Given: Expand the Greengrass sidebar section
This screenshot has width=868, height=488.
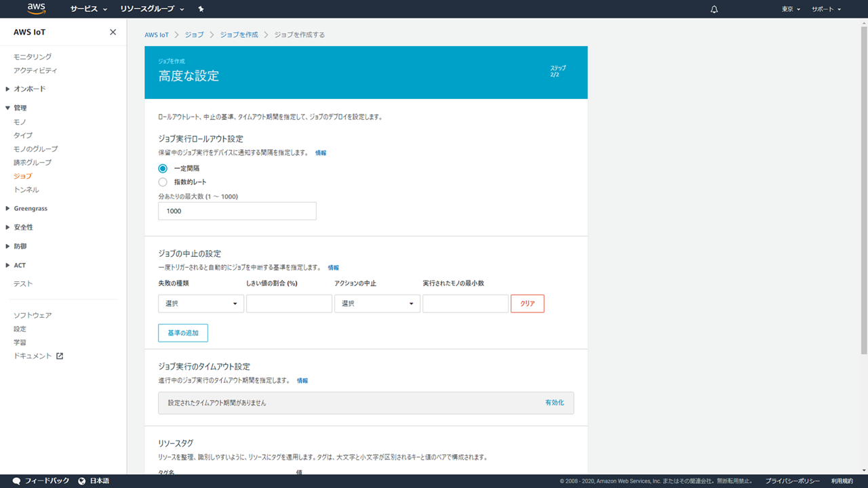Looking at the screenshot, I should (x=30, y=209).
